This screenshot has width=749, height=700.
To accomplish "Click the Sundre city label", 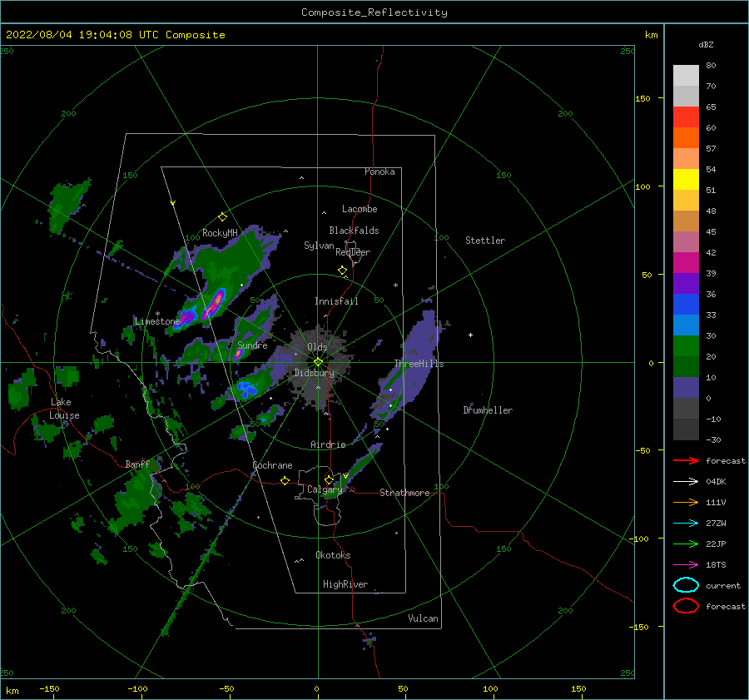I will point(252,345).
